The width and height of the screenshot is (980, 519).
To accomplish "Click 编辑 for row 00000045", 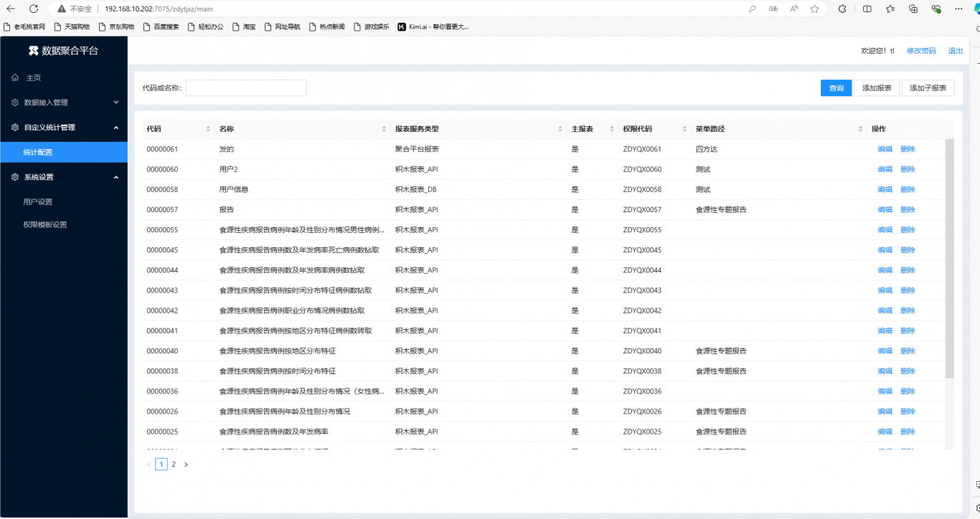I will [885, 250].
